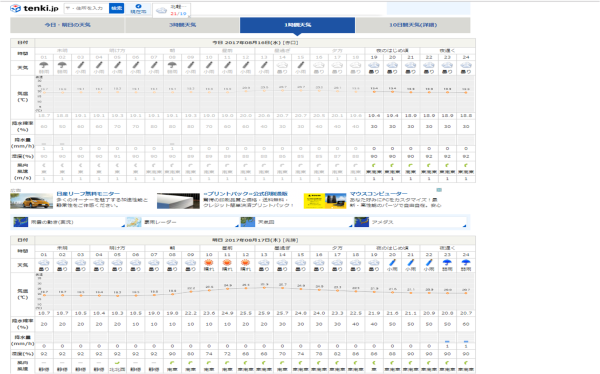Click today's 15時 light rain icon
Viewport: 600px width, 374px height.
301,65
